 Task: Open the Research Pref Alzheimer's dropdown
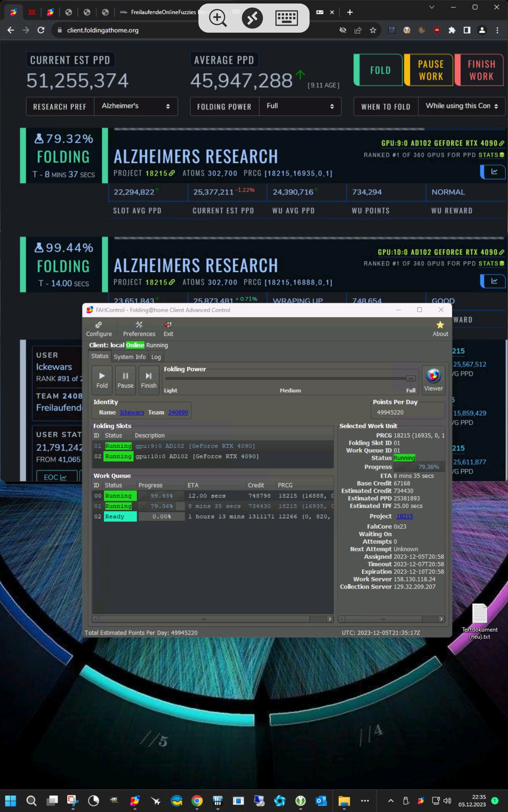(136, 106)
